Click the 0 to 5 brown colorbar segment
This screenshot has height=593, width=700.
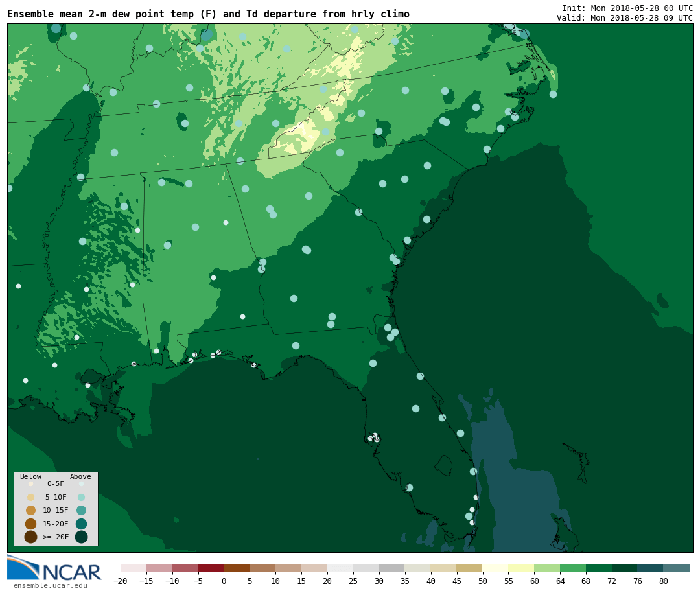pos(237,568)
